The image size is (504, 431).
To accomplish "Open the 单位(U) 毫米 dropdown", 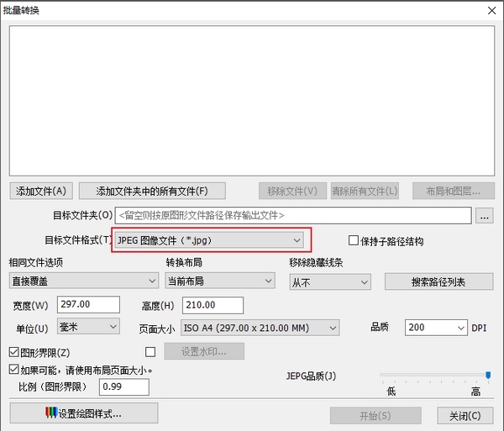I will [88, 327].
